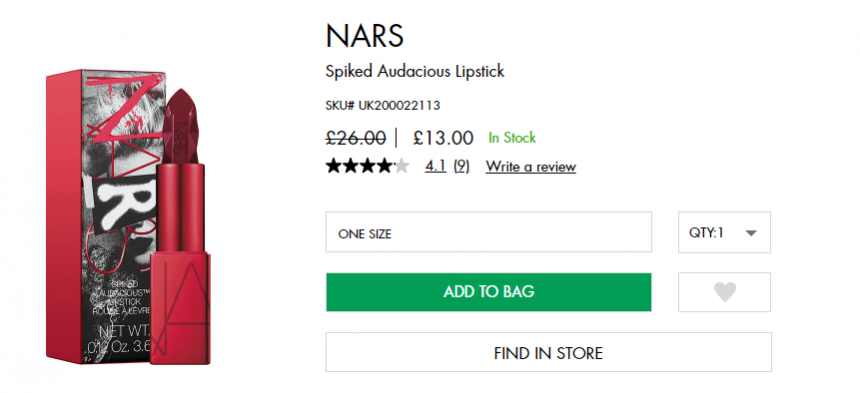Click the third black rating star

click(368, 166)
